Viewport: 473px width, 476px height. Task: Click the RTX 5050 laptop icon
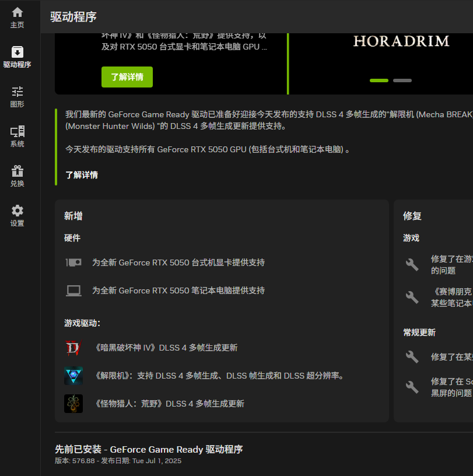[x=73, y=290]
